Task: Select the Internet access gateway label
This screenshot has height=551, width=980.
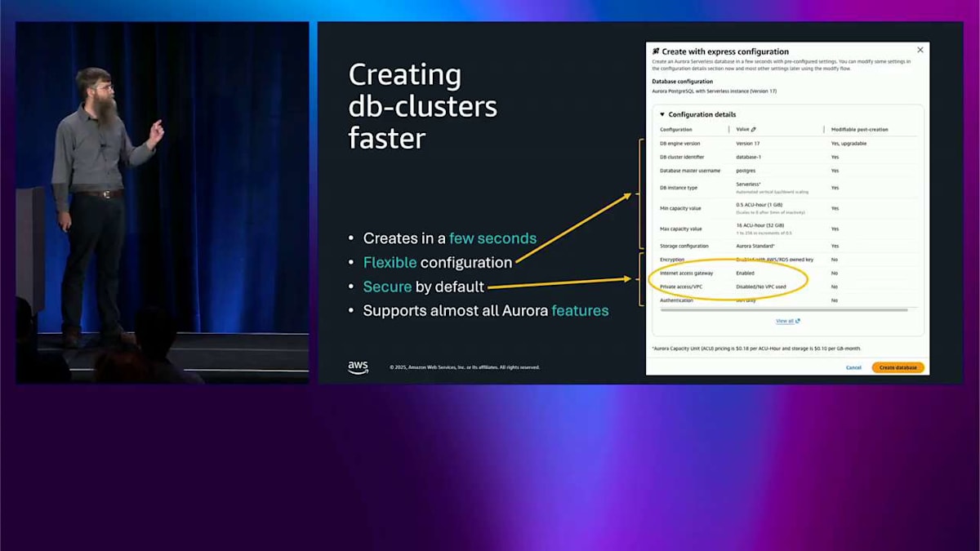Action: pos(687,273)
